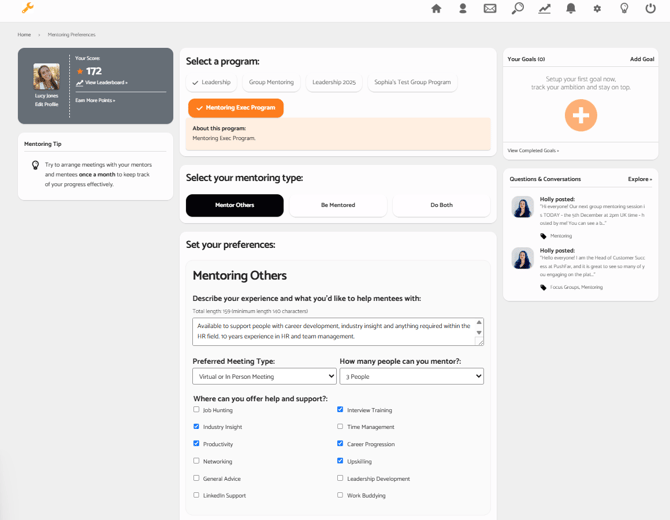Expand View Completed Goals
The image size is (670, 520).
pyautogui.click(x=533, y=150)
